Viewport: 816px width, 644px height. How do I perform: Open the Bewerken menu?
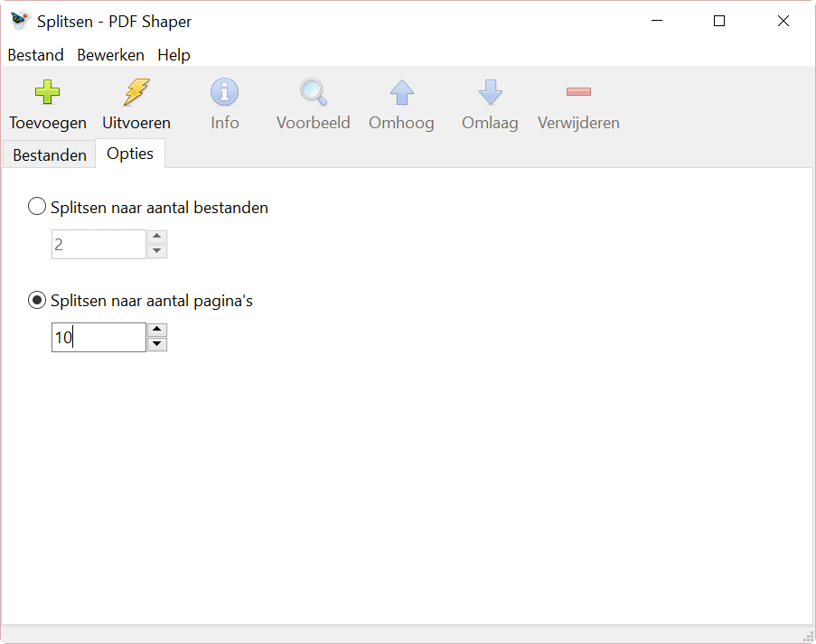click(x=111, y=54)
